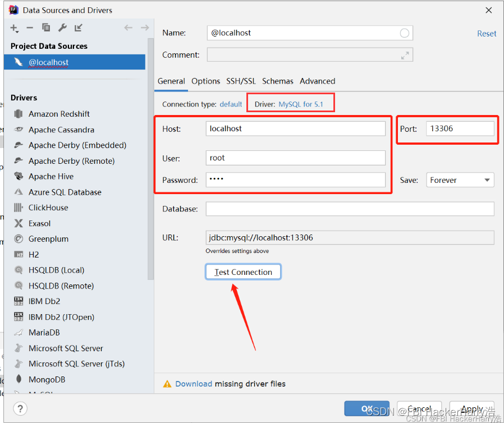Image resolution: width=504 pixels, height=423 pixels.
Task: Change driver via MySQL for 5.1 link
Action: (300, 104)
